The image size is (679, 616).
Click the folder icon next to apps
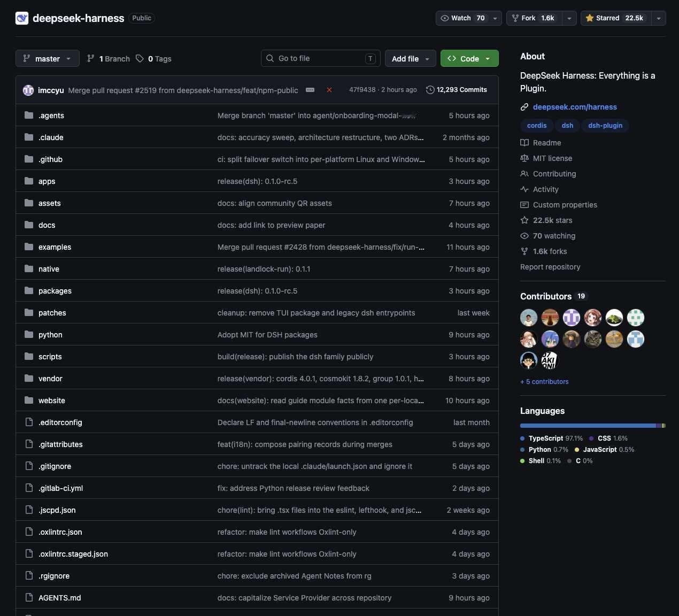click(x=29, y=181)
